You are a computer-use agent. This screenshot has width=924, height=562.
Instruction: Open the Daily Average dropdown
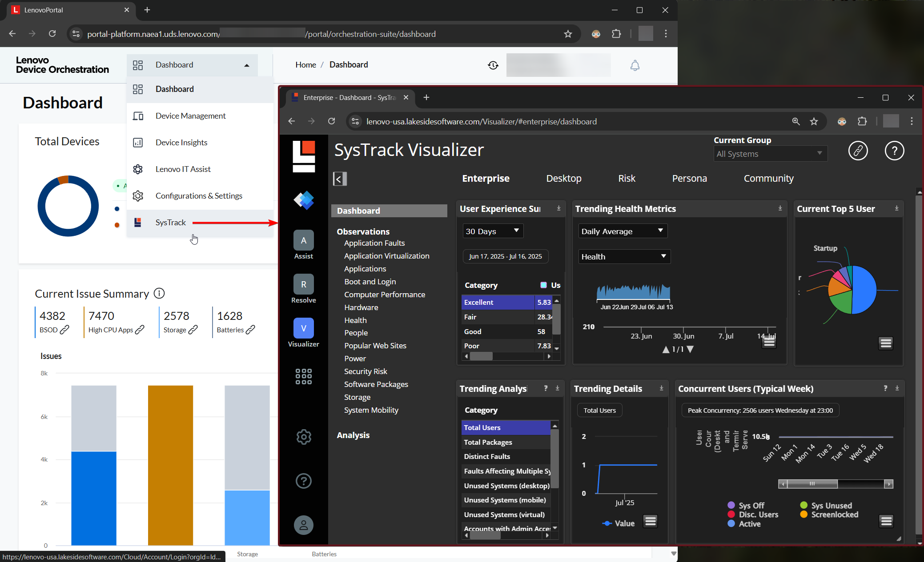point(623,231)
